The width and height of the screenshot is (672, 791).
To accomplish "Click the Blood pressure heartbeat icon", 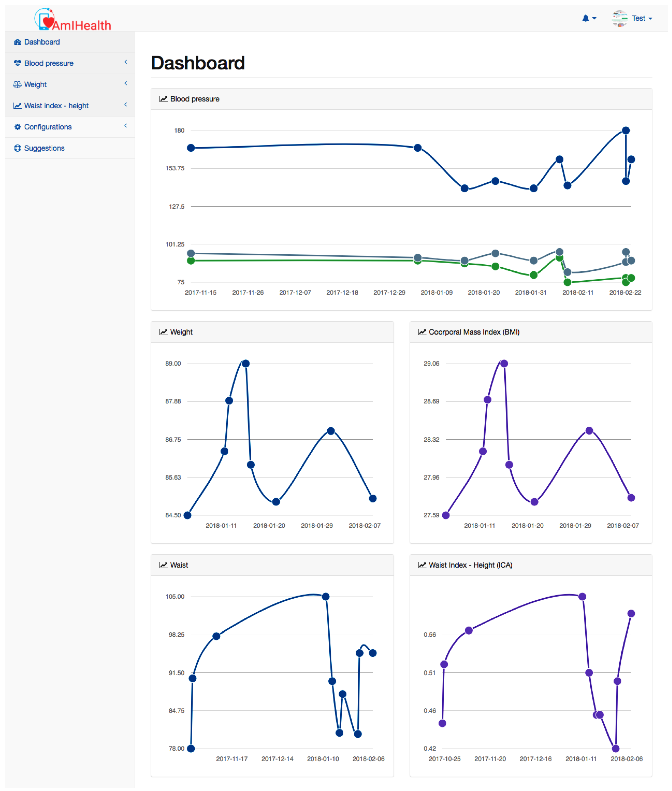I will pyautogui.click(x=18, y=63).
